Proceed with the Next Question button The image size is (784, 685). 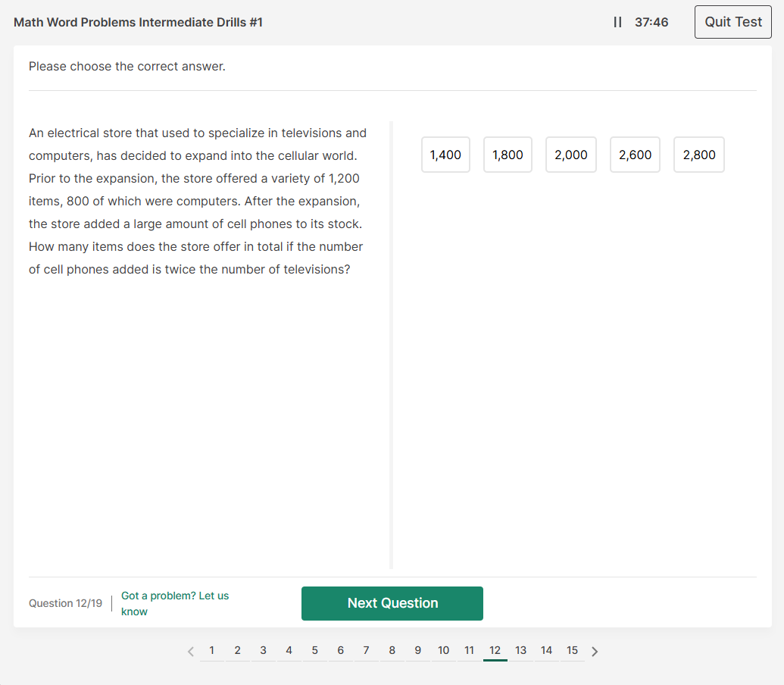pos(392,603)
